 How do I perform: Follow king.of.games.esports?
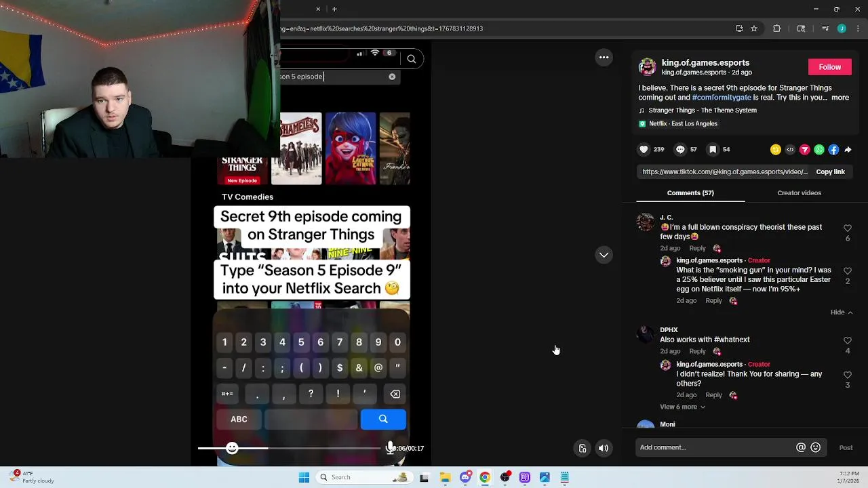pyautogui.click(x=829, y=67)
